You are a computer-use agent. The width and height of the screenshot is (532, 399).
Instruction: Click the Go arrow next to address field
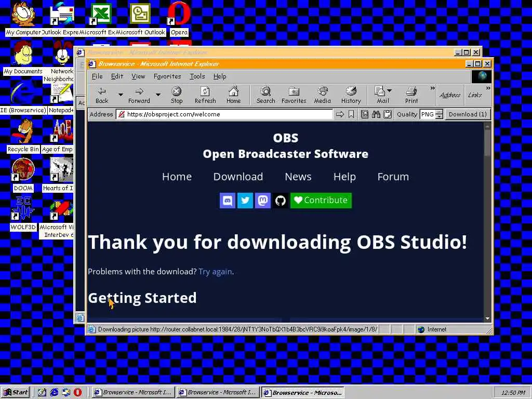coord(340,114)
